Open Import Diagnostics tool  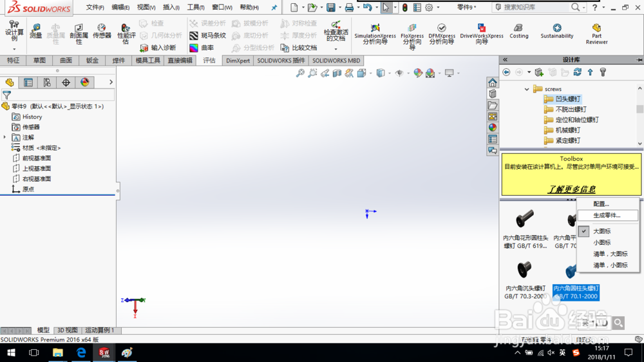pyautogui.click(x=158, y=48)
